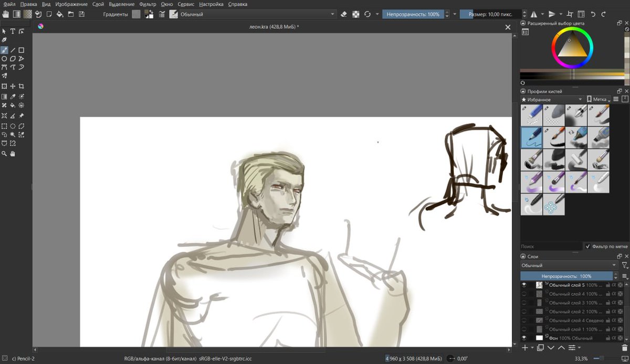The image size is (630, 364).
Task: Click the Градиенты toolbar button
Action: tap(115, 14)
